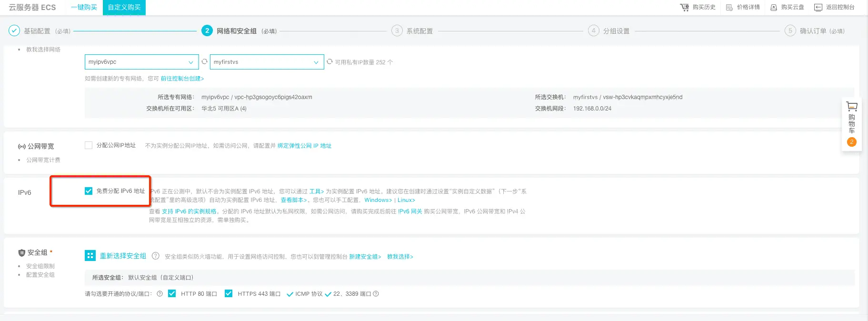The image size is (868, 321).
Task: Open the myipv6vpc VPC dropdown
Action: tap(142, 62)
